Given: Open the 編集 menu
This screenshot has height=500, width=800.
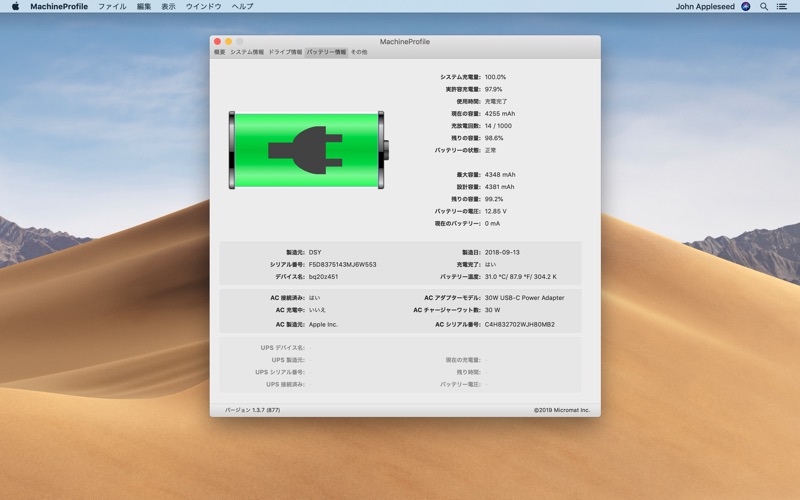Looking at the screenshot, I should click(144, 7).
